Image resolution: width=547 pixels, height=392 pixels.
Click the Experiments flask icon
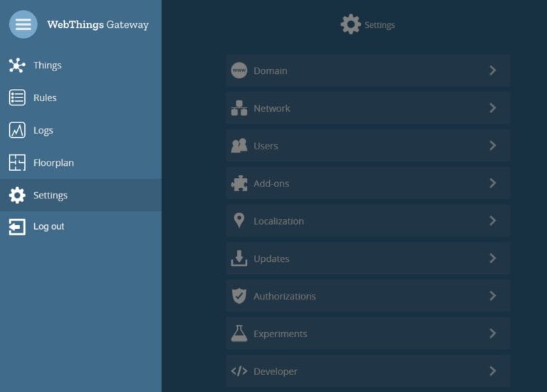[239, 334]
